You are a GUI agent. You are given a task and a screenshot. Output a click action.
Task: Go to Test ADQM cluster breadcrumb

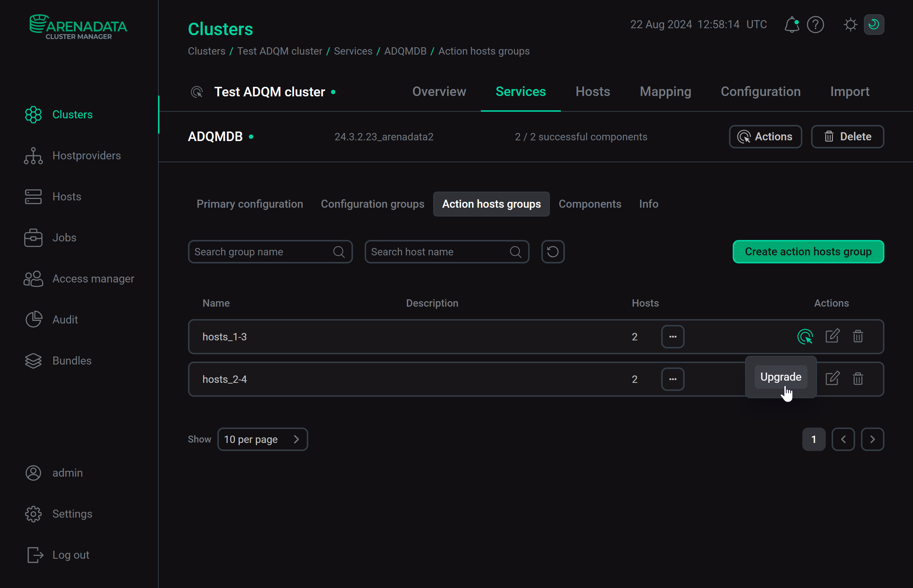[x=280, y=51]
